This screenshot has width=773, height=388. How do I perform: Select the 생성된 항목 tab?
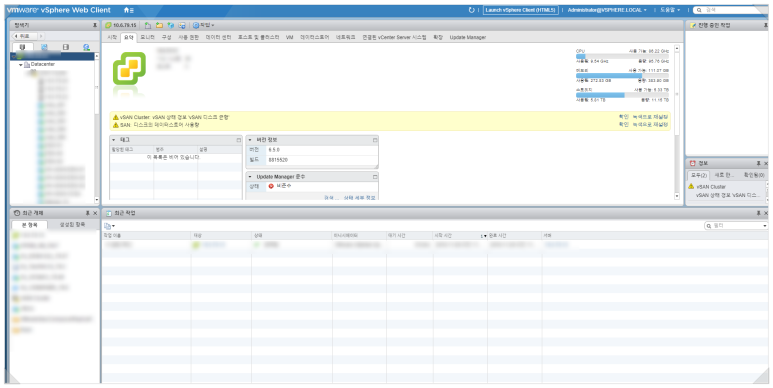click(72, 224)
